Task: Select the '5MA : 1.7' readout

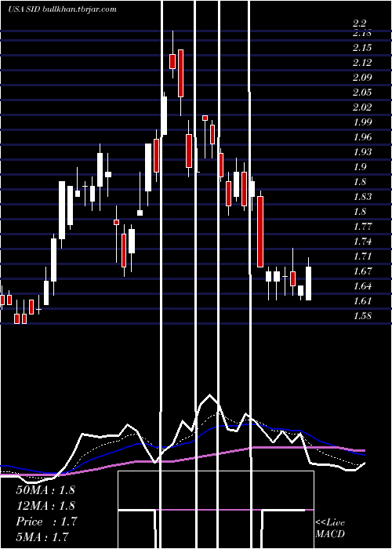Action: [x=42, y=536]
